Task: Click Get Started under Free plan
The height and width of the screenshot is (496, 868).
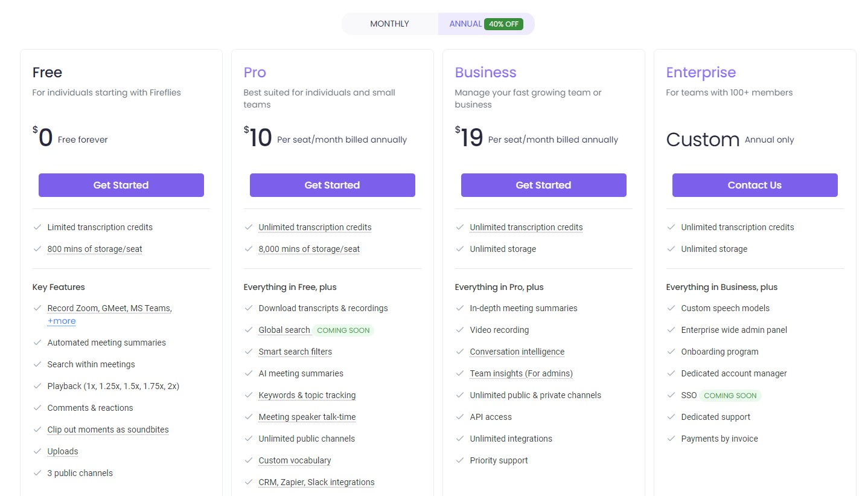Action: 121,185
